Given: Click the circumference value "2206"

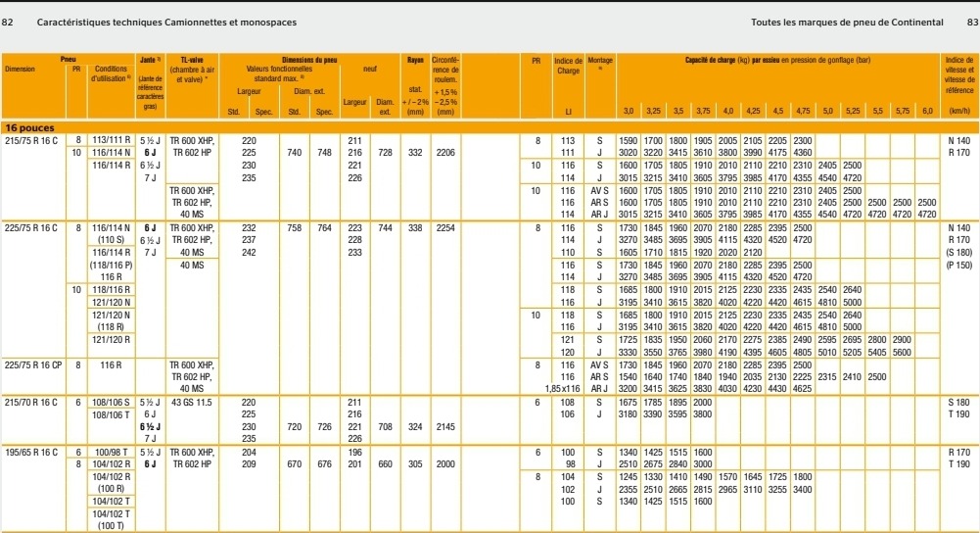Looking at the screenshot, I should pos(445,153).
